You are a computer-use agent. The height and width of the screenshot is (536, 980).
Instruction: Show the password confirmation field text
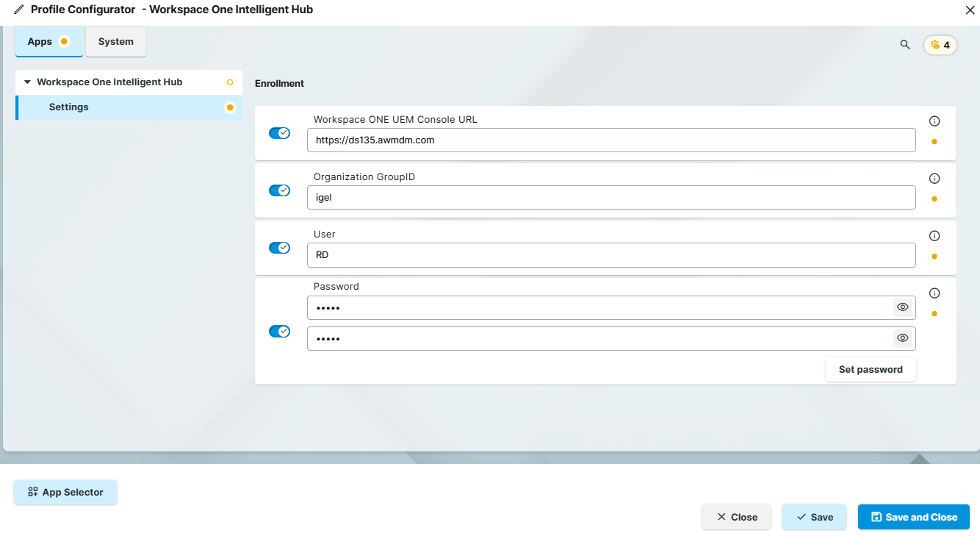(902, 337)
